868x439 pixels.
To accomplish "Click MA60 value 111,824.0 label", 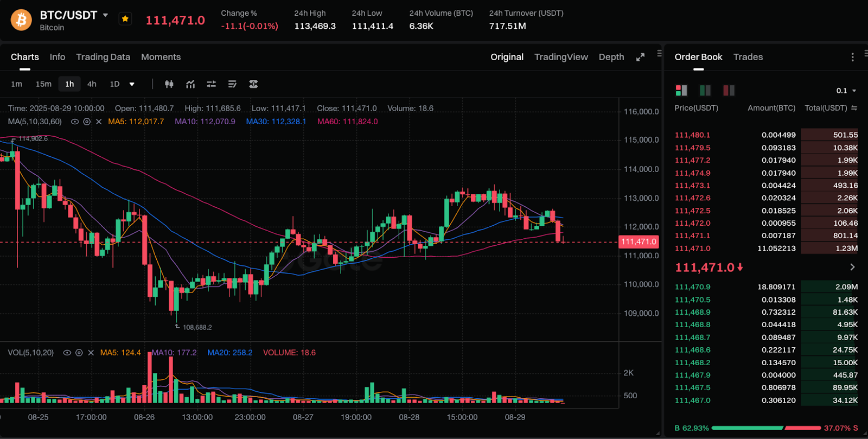I will (x=348, y=122).
